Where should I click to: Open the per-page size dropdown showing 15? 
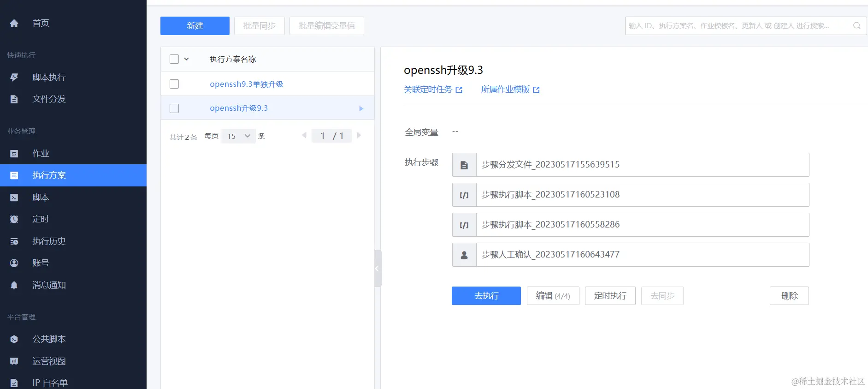click(x=238, y=136)
